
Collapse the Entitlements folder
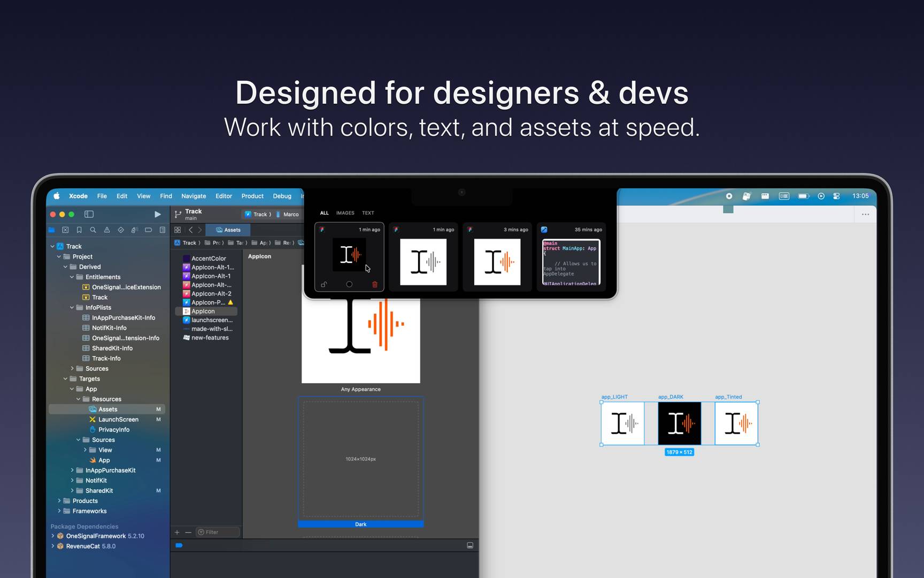[x=72, y=277]
